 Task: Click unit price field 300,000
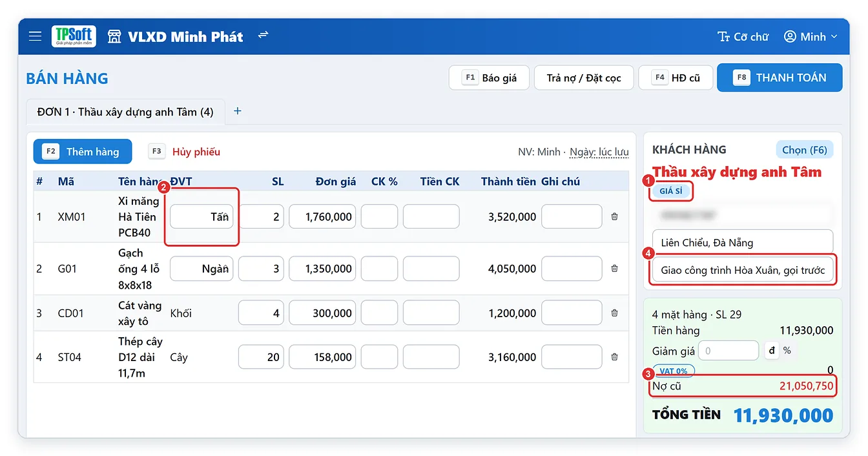pos(322,313)
